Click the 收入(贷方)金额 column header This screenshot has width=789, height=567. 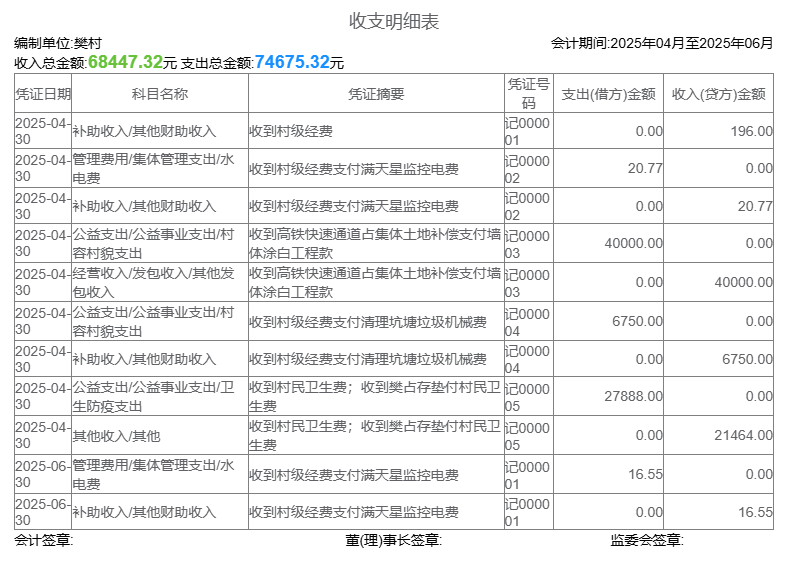point(718,94)
